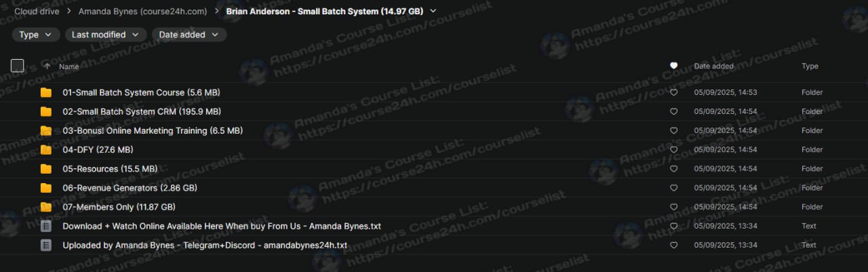Click the favorites heart icon in column header
The height and width of the screenshot is (272, 868).
pyautogui.click(x=673, y=66)
